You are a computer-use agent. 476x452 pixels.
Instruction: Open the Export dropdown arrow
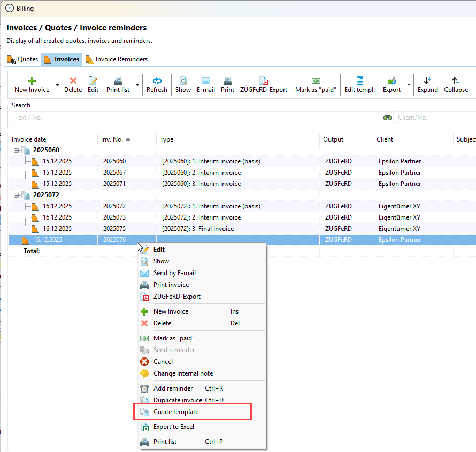409,85
